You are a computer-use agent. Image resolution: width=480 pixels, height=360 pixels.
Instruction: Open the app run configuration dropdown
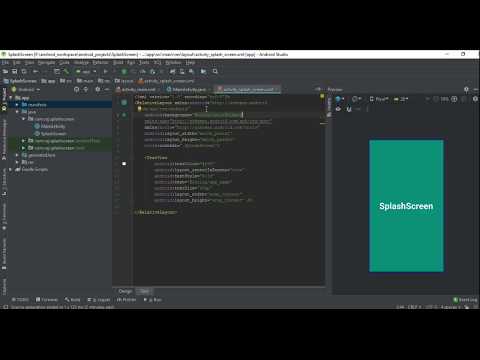(86, 72)
